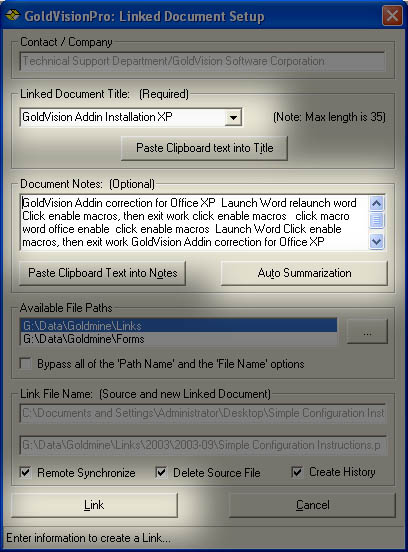Viewport: 408px width, 552px height.
Task: Toggle the Create History checkbox
Action: (297, 472)
